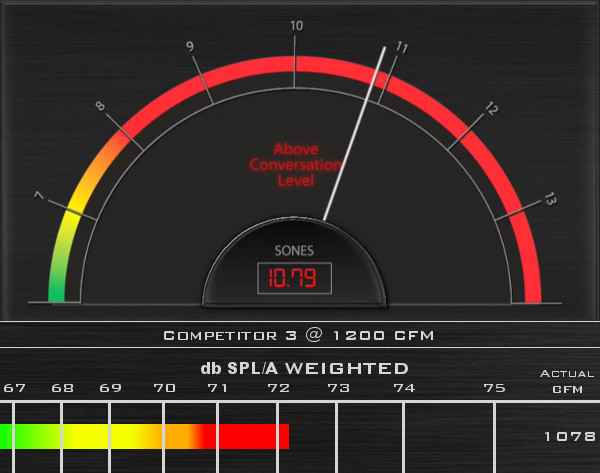600x473 pixels.
Task: Click the 1078 actual CFM value
Action: coord(569,436)
